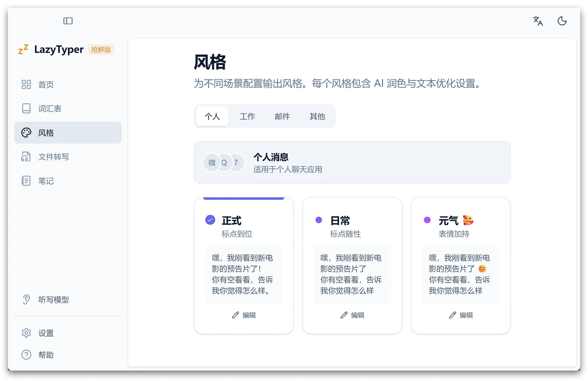
Task: Click the 个人消息 app info banner
Action: pyautogui.click(x=352, y=163)
